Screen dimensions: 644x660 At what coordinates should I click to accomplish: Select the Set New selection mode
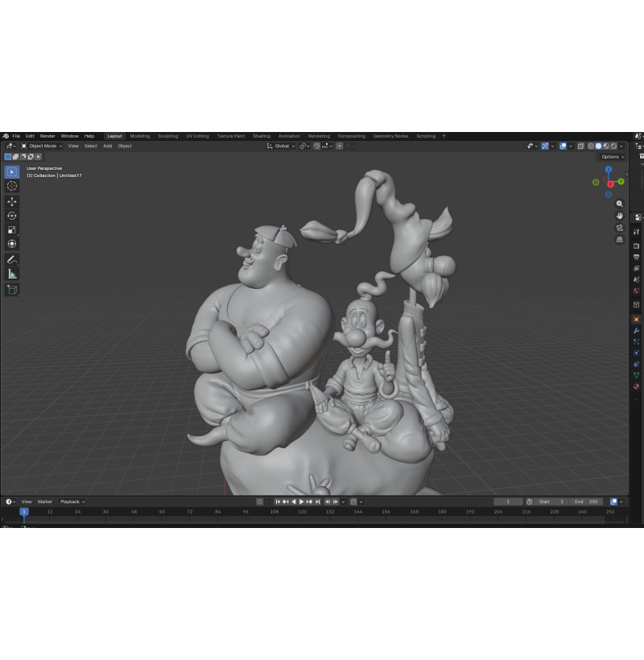tap(7, 157)
